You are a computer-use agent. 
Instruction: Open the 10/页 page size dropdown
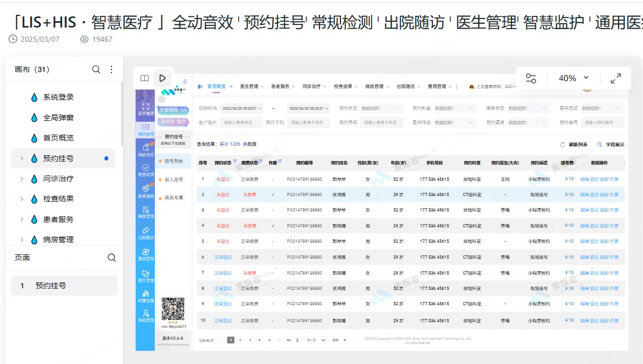316,340
